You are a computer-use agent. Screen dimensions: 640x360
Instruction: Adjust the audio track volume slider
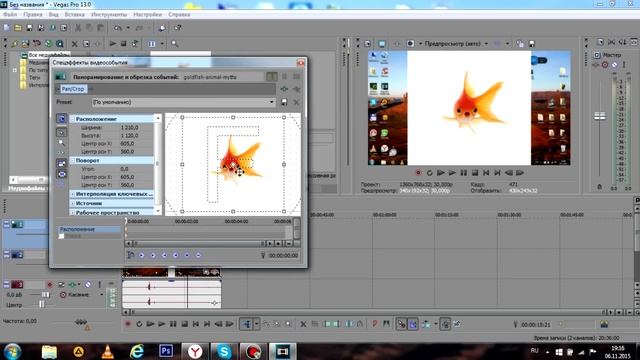[x=45, y=294]
